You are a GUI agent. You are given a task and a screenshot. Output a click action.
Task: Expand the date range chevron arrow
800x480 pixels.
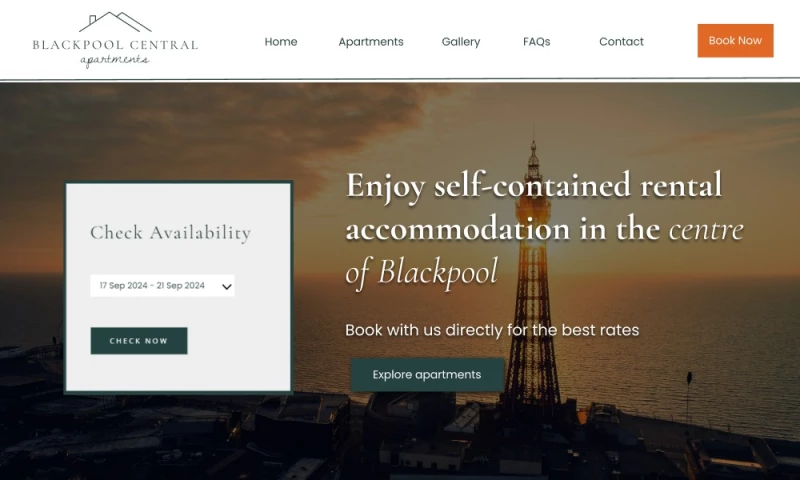(x=227, y=287)
